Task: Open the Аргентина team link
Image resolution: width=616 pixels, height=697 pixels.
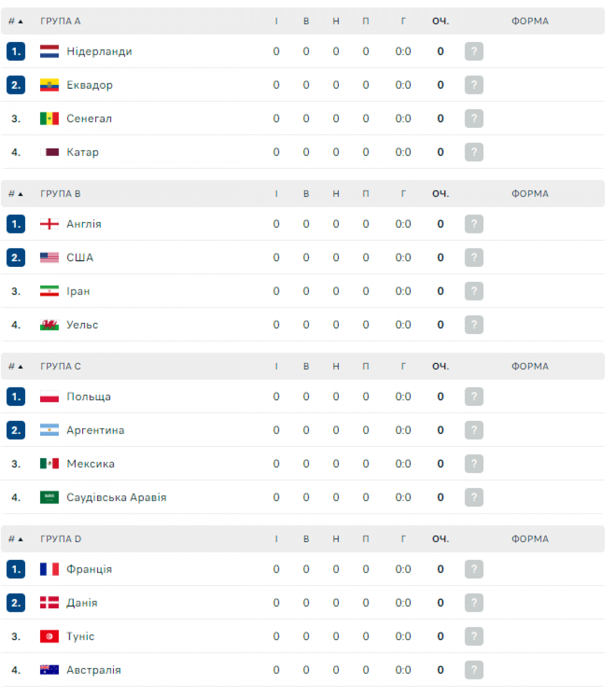Action: point(95,430)
